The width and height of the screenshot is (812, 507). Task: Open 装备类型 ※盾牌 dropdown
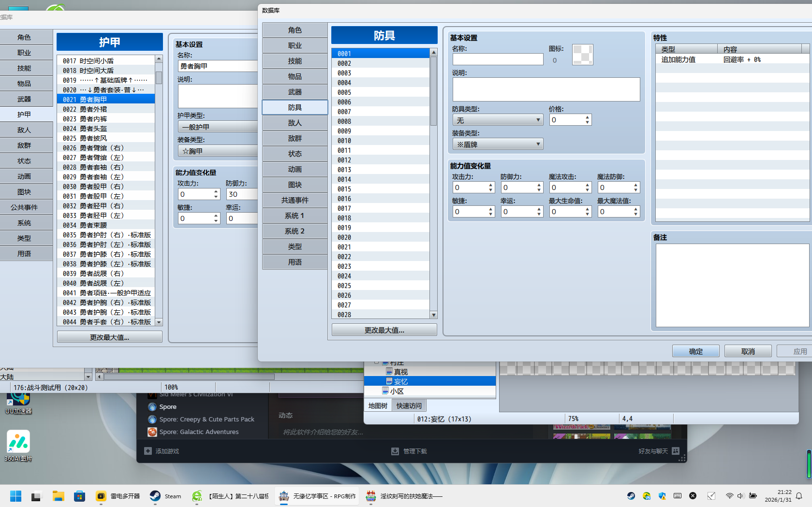[498, 144]
